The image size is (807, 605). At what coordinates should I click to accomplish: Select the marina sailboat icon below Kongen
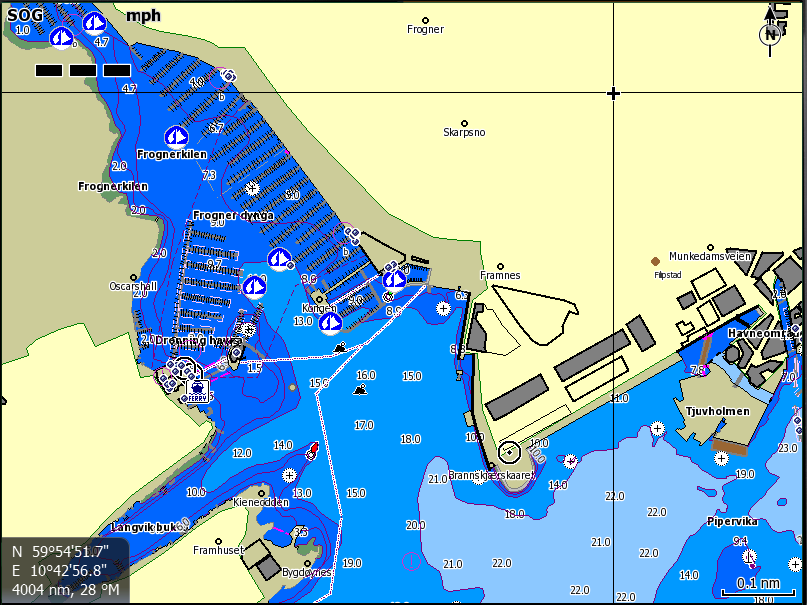coord(329,321)
